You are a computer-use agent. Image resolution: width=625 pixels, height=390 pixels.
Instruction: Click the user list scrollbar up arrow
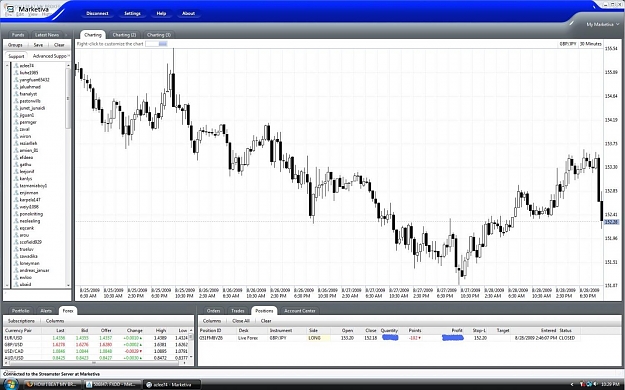[68, 65]
